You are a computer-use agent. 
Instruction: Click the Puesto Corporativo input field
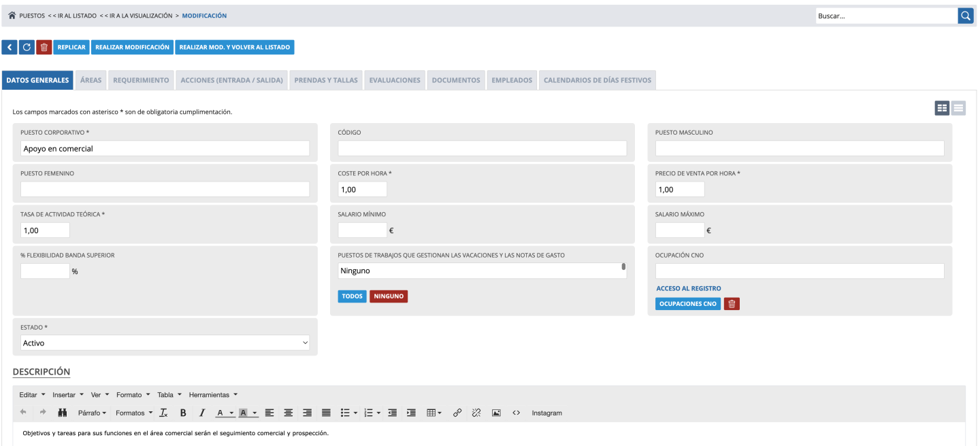[x=165, y=148]
